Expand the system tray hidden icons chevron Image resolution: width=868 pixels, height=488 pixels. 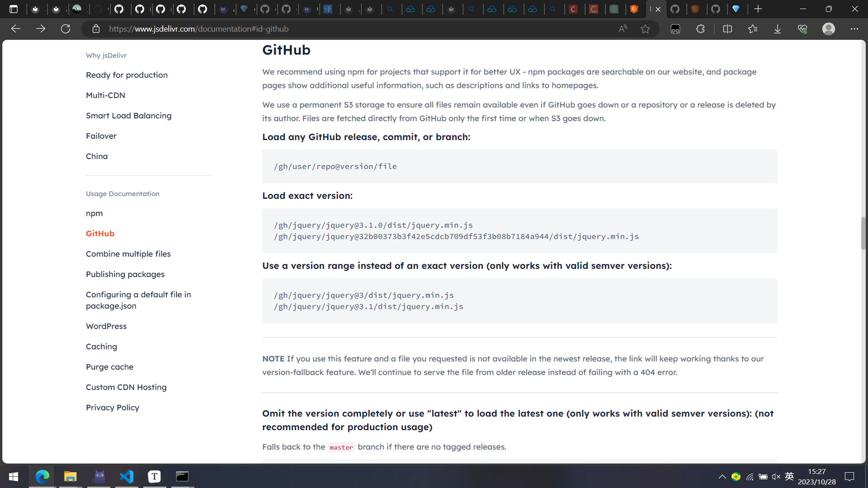722,477
